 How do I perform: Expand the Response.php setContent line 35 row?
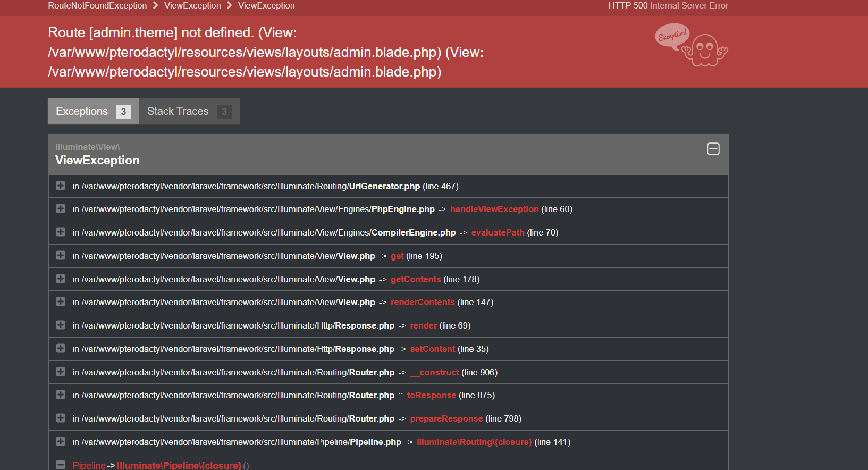(x=61, y=348)
